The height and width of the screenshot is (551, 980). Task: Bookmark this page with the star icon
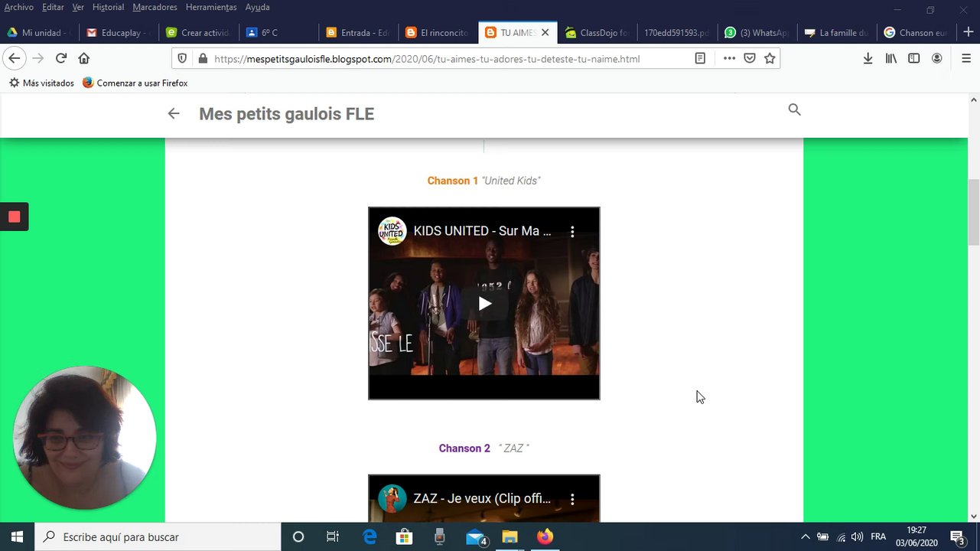coord(770,58)
